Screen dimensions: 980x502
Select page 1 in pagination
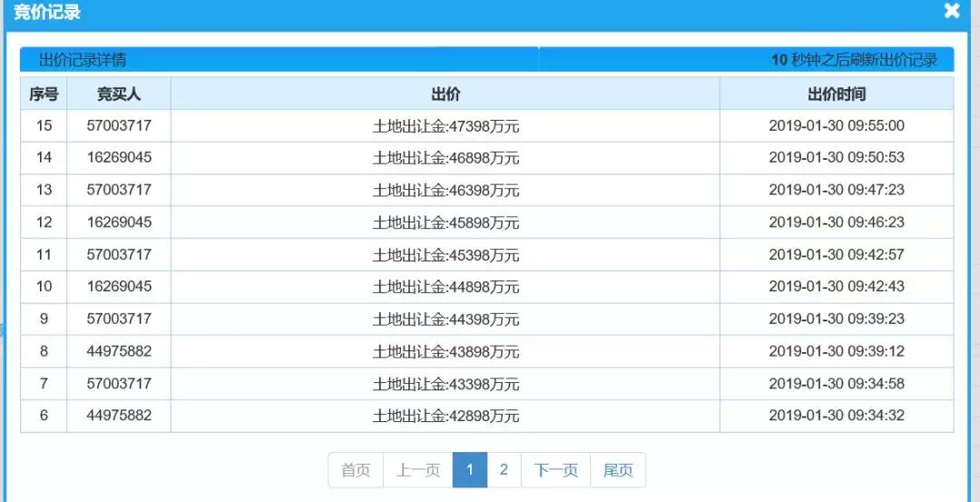(x=470, y=470)
